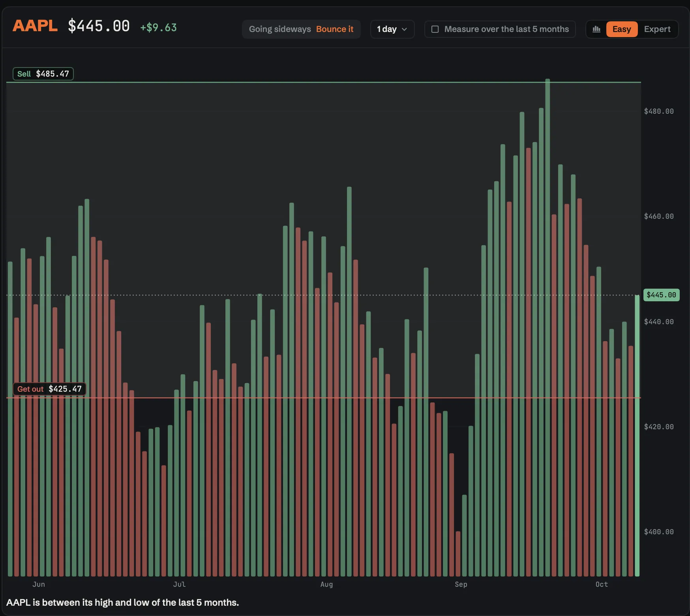Screen dimensions: 690x616
Task: Click the Jul month label
Action: [x=179, y=584]
